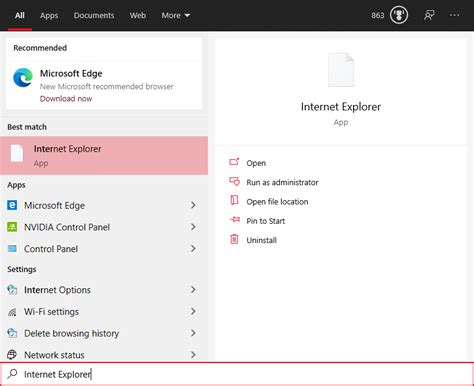Click the Pin to Start pin icon
474x386 pixels.
pyautogui.click(x=235, y=220)
